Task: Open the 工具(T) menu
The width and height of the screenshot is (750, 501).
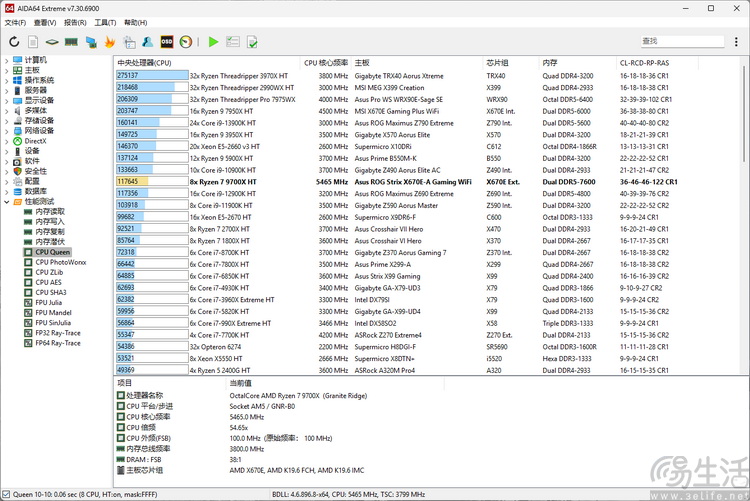Action: [x=105, y=22]
